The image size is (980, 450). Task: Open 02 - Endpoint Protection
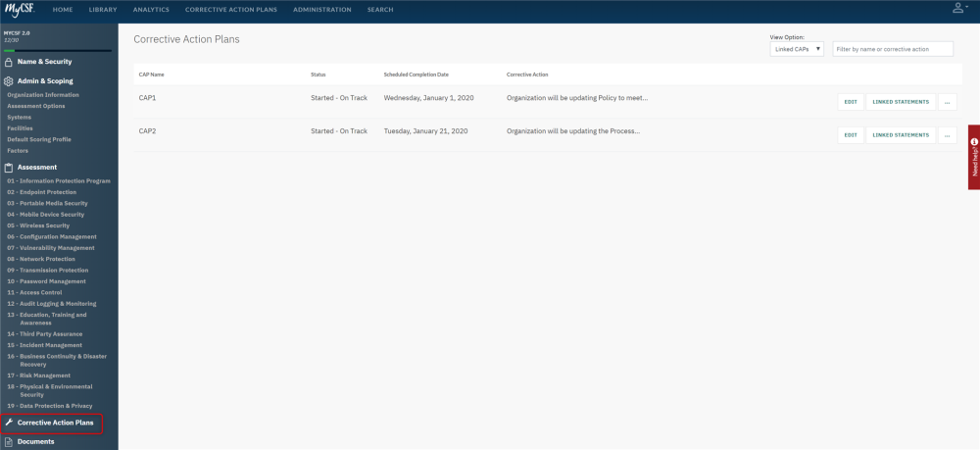click(x=42, y=192)
